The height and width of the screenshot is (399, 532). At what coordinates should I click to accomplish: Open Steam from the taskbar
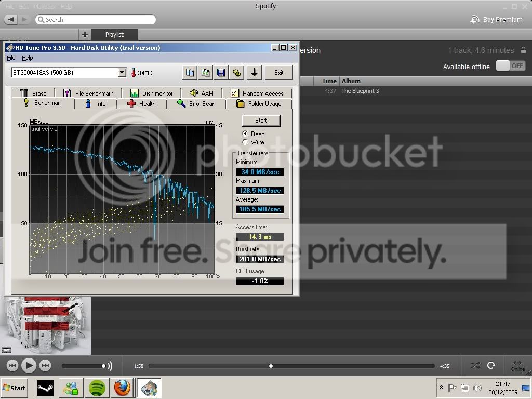click(x=45, y=388)
